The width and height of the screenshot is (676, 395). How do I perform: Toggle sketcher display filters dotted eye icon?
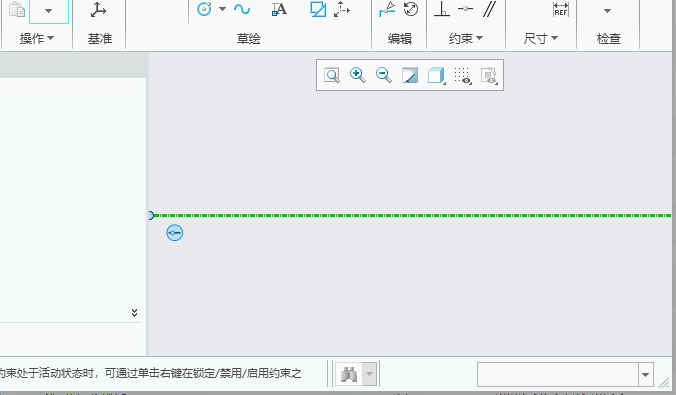click(x=463, y=75)
